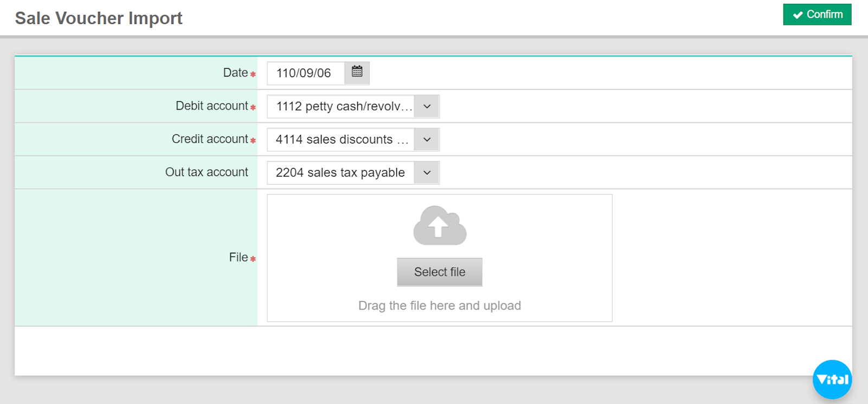Expand the Out tax account dropdown arrow
868x404 pixels.
pyautogui.click(x=427, y=173)
